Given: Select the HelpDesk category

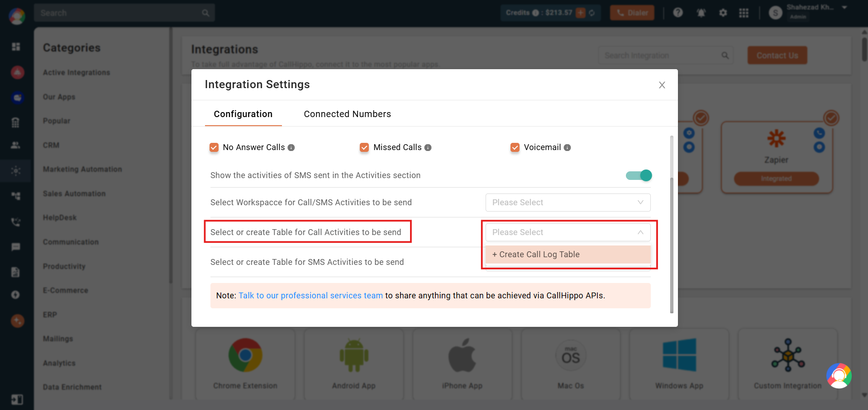Looking at the screenshot, I should coord(60,217).
